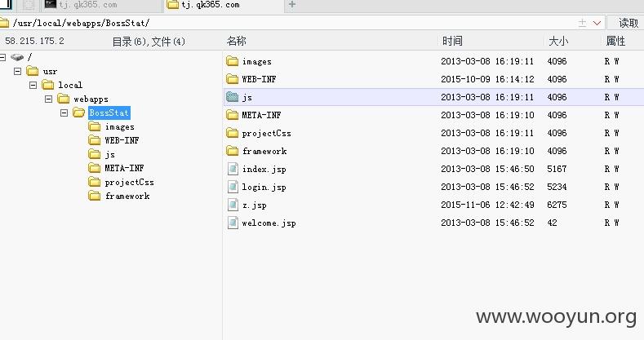The height and width of the screenshot is (340, 644).
Task: Select the z.jsp file name
Action: pos(254,205)
